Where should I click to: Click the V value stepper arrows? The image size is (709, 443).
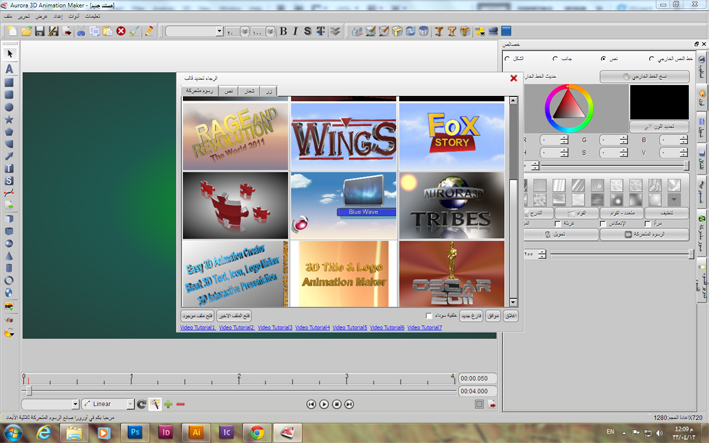coord(684,153)
